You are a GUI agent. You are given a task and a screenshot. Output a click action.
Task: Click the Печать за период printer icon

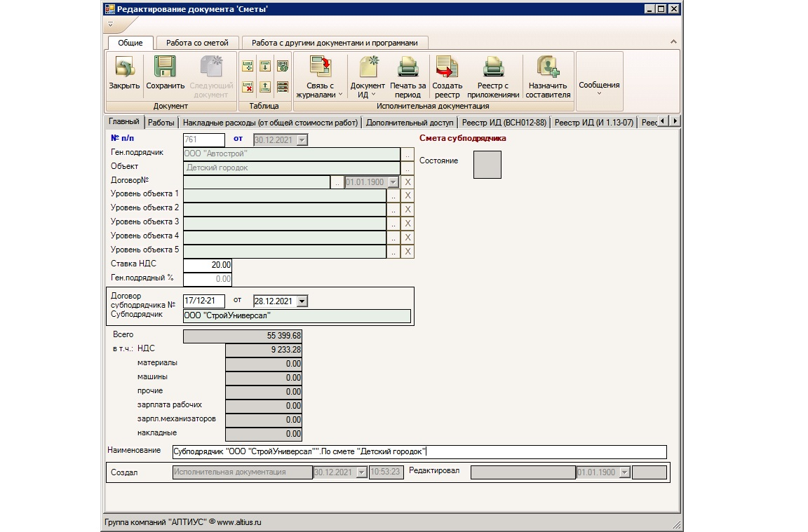[408, 69]
